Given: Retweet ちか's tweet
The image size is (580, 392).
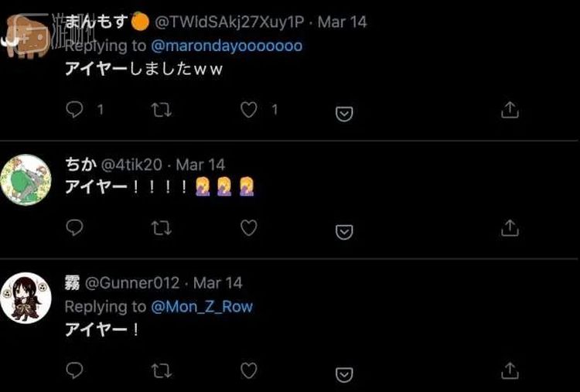Looking at the screenshot, I should coord(161,228).
